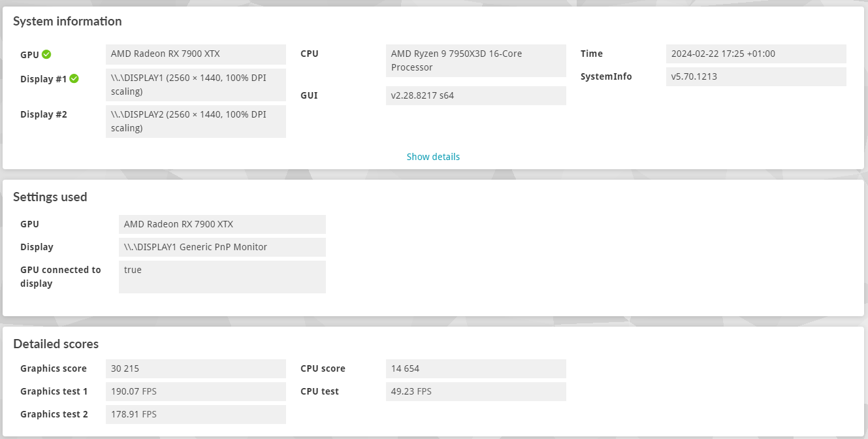Click the Time value 2024-02-22 17:25 +01:00
Viewport: 868px width, 439px height.
756,54
